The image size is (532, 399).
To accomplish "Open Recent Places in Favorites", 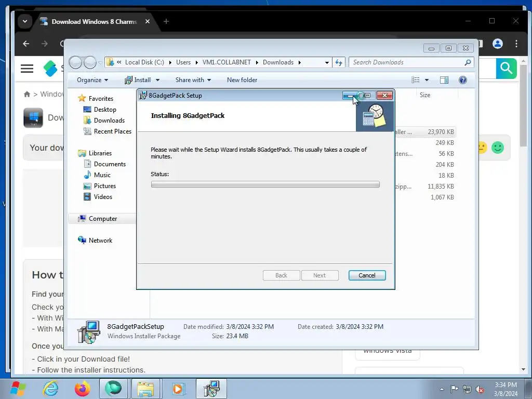I will coord(112,131).
